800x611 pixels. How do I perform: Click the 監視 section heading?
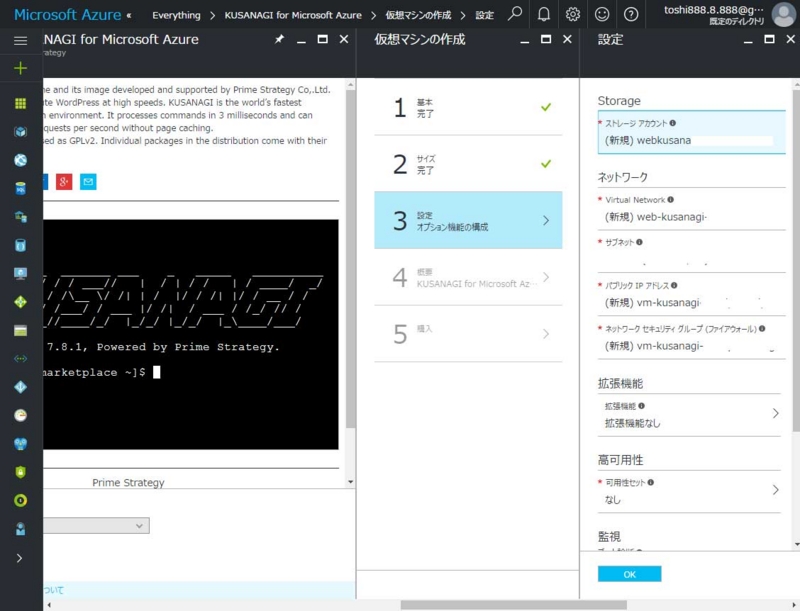609,536
